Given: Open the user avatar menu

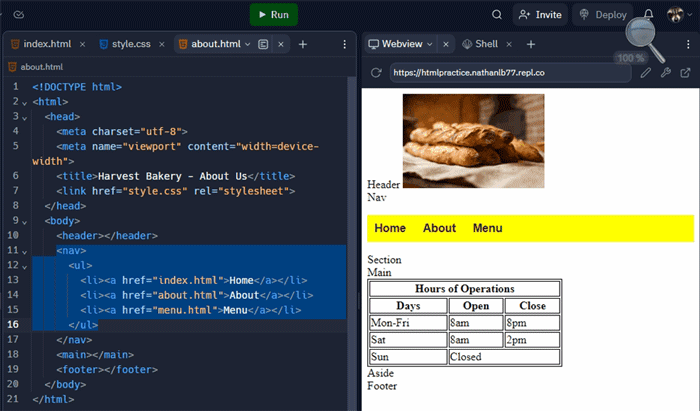Looking at the screenshot, I should point(679,15).
